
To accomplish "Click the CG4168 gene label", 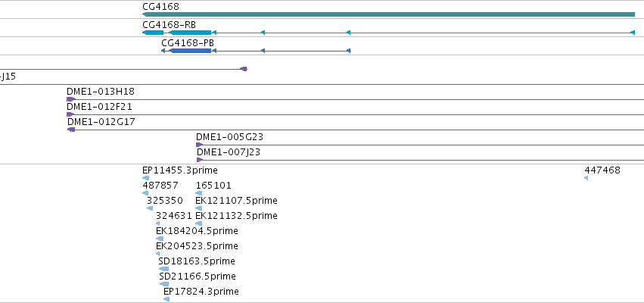I will click(160, 7).
